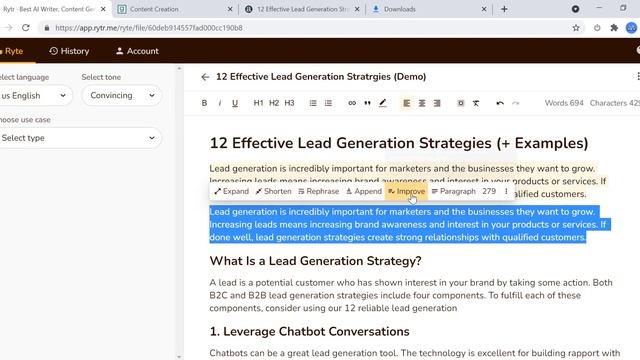Generate Paragraph from selection
The width and height of the screenshot is (640, 360).
453,191
